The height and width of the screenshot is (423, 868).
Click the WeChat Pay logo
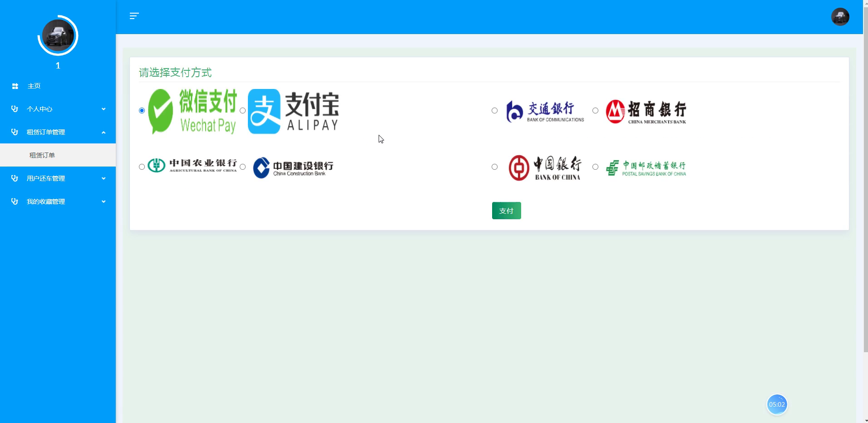click(x=192, y=111)
